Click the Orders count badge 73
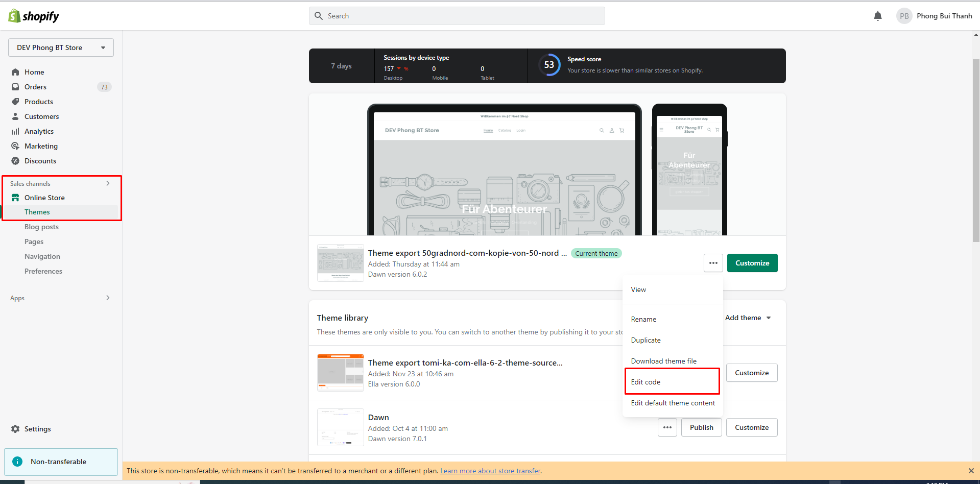Image resolution: width=980 pixels, height=484 pixels. point(104,87)
